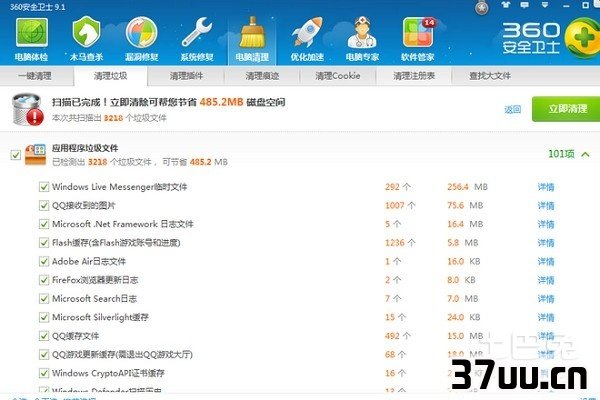Image resolution: width=600 pixels, height=400 pixels.
Task: Open 详情 for Microsoft Silverlight缓存
Action: pyautogui.click(x=546, y=317)
